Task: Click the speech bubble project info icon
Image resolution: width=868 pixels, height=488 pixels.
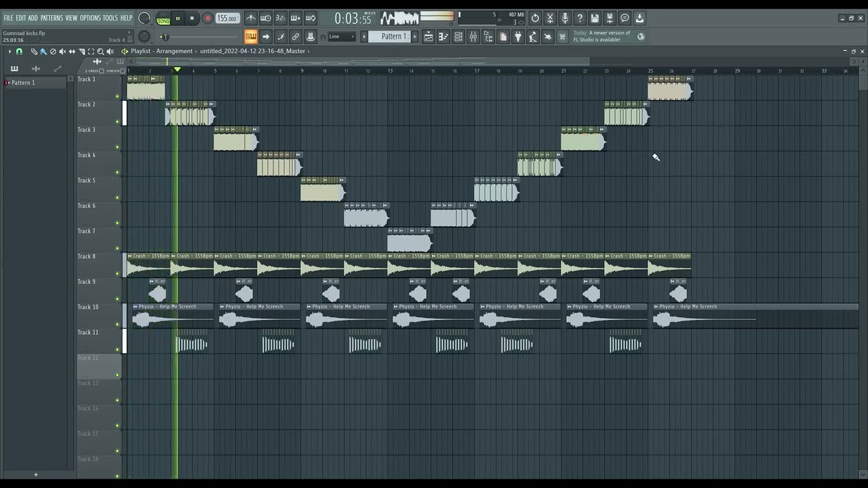Action: [625, 18]
